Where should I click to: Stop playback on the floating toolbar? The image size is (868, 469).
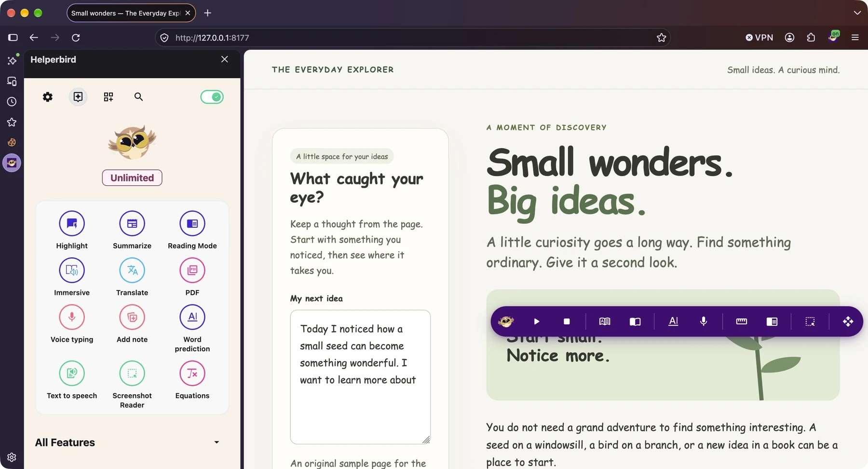[567, 321]
